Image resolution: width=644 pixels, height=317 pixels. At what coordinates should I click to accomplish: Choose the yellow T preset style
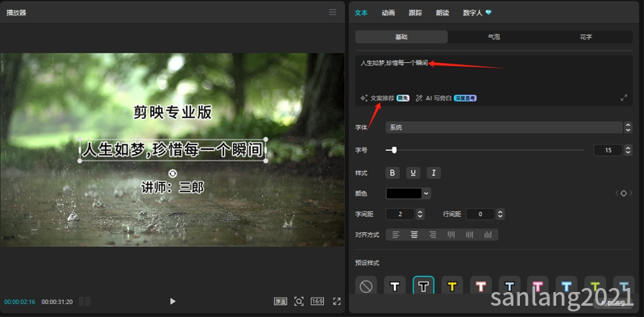452,286
